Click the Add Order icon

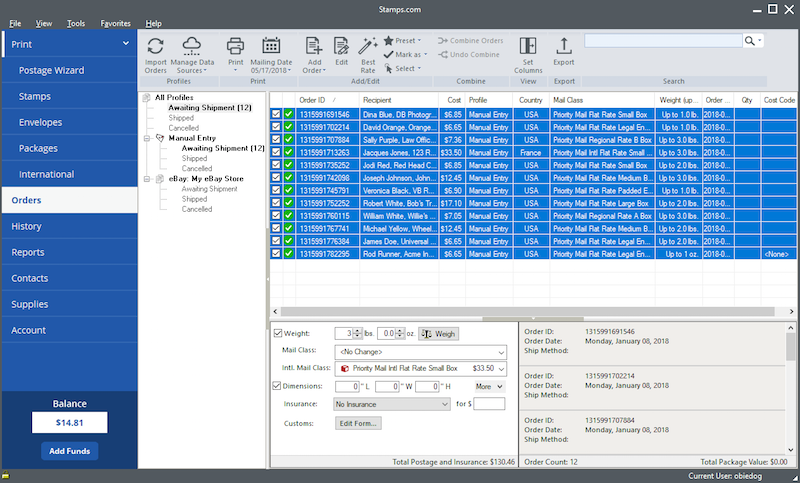[x=314, y=46]
